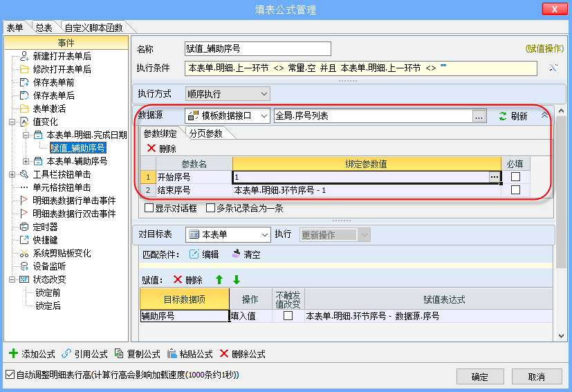Switch to the 总表 tab

pos(44,28)
